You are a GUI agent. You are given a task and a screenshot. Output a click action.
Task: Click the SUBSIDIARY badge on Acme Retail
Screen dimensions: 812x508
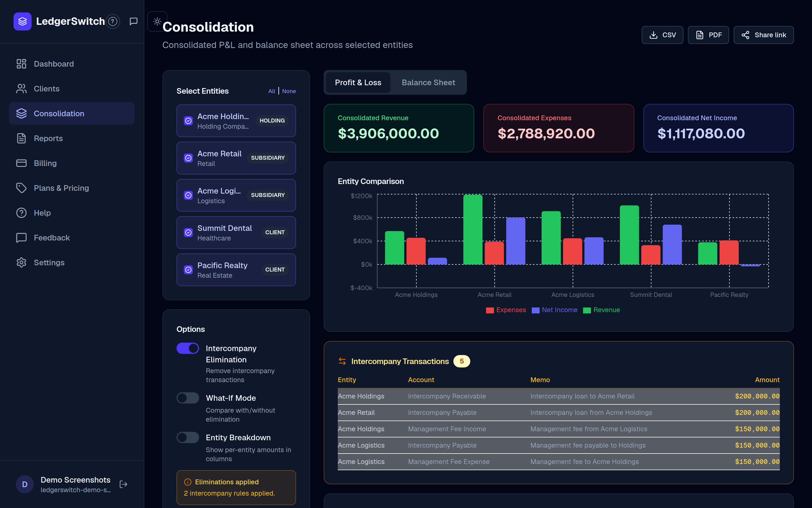click(268, 158)
